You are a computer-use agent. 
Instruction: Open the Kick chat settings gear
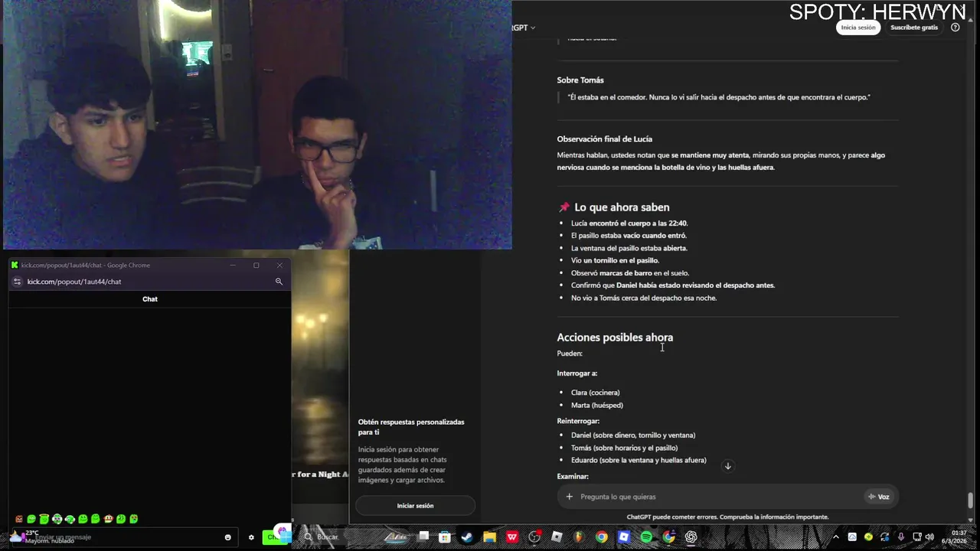tap(251, 537)
